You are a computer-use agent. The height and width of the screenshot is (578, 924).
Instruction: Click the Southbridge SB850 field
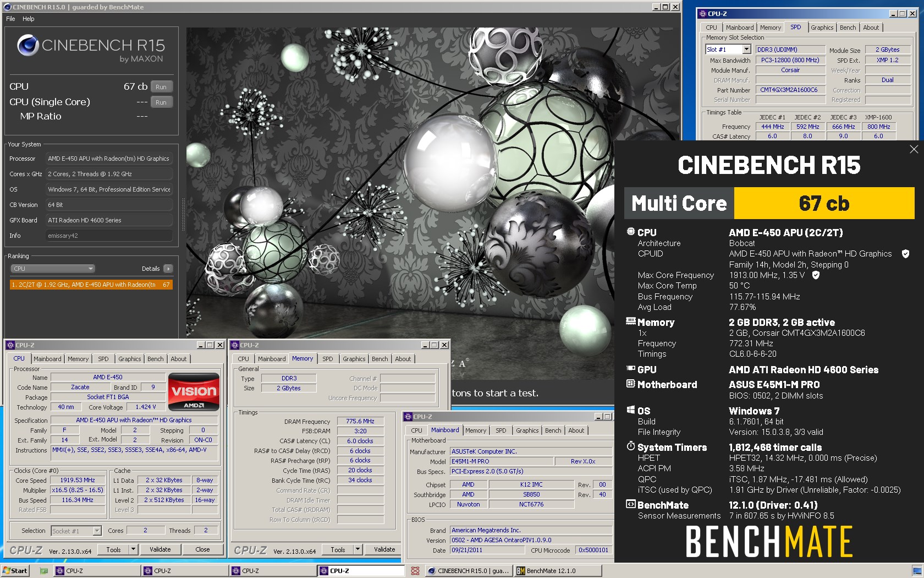531,494
